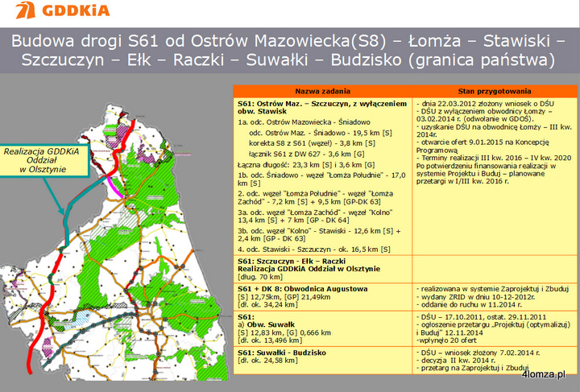Click the 'Realizacja GDDKiA Oddział w Olsztynie' callout box
The height and width of the screenshot is (392, 580).
[x=43, y=161]
